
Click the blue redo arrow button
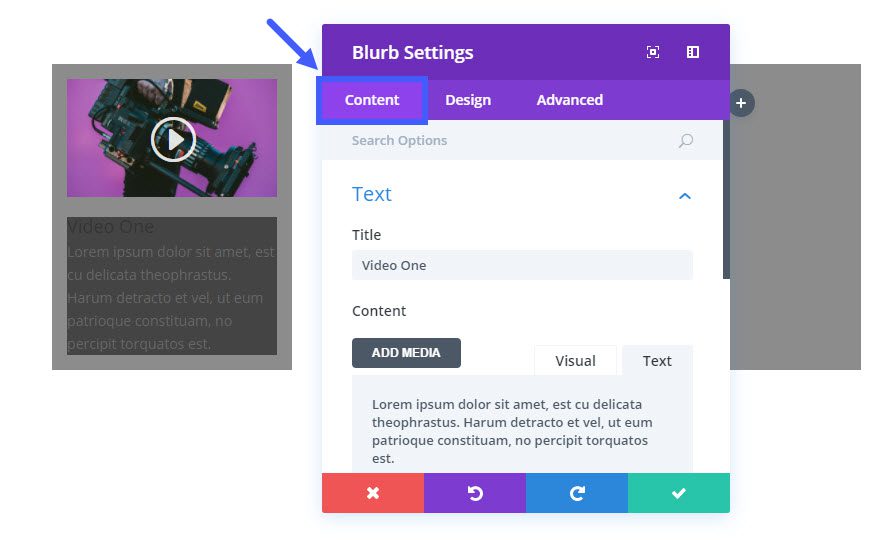(x=577, y=493)
